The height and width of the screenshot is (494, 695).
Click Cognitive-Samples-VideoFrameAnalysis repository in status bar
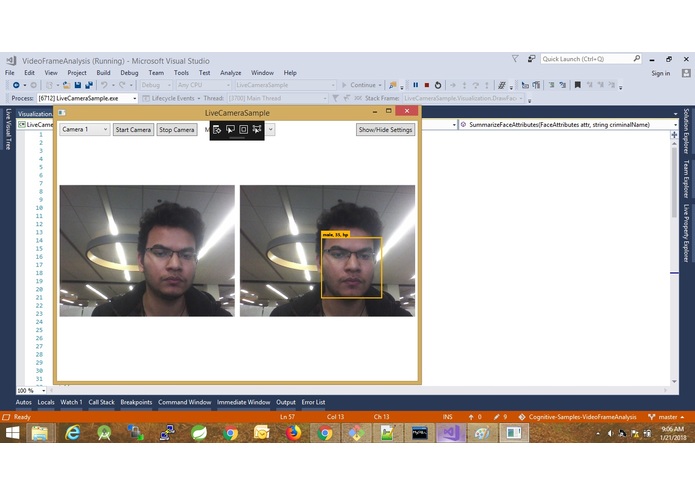pos(578,417)
